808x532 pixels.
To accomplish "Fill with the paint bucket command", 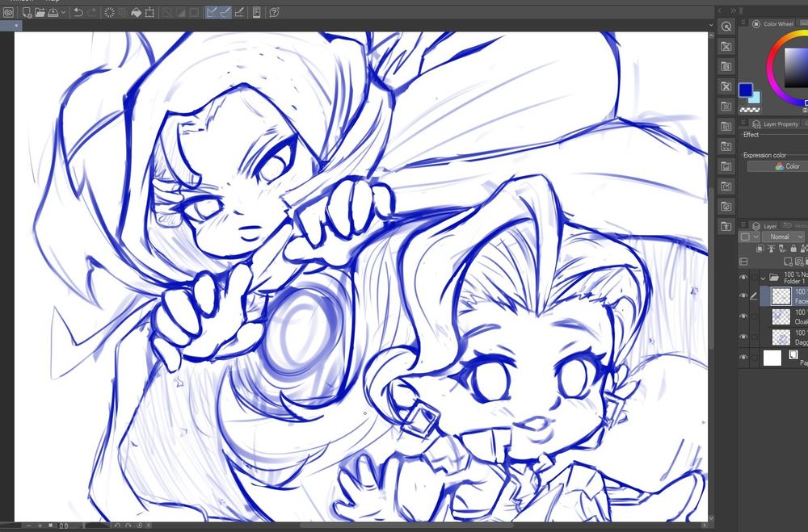I will (x=136, y=12).
